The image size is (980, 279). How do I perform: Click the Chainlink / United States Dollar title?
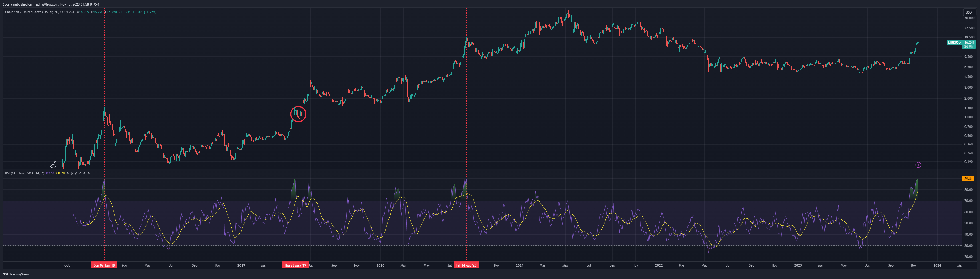point(28,12)
